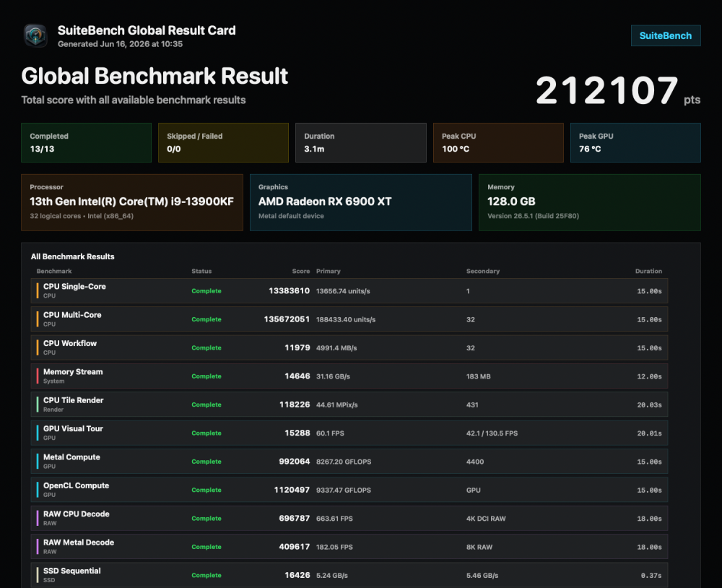Viewport: 722px width, 588px height.
Task: Click the Global Benchmark Result heading
Action: 155,76
